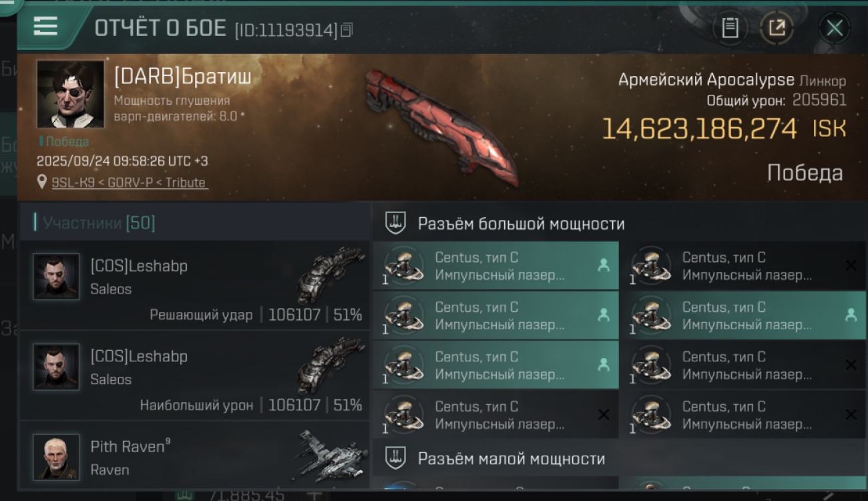The width and height of the screenshot is (868, 501).
Task: Open the [DARB]Братиш pilot portrait
Action: point(70,94)
